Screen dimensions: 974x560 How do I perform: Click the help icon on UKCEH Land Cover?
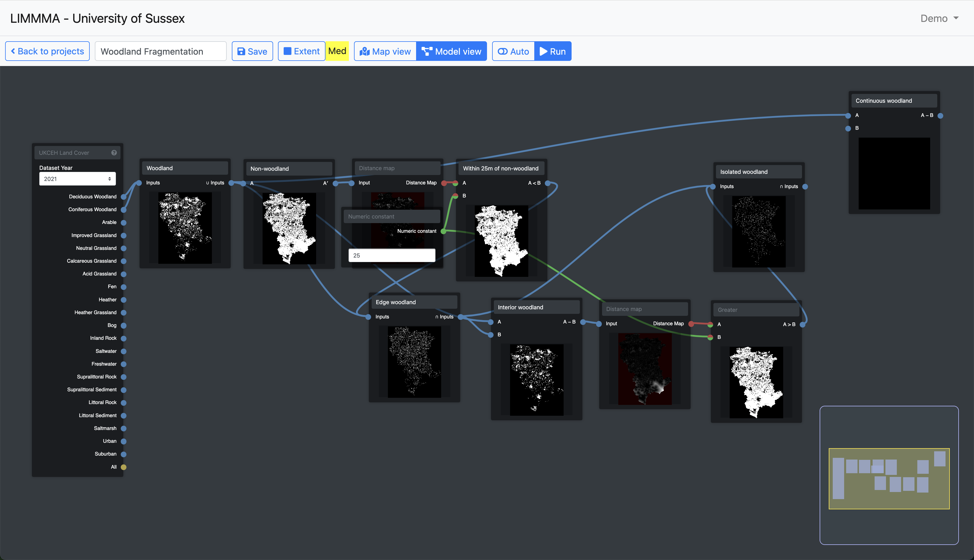coord(114,153)
